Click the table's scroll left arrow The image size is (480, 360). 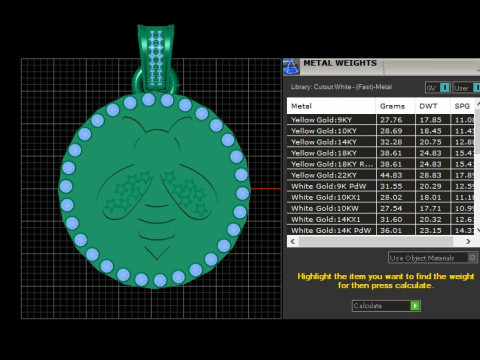coord(293,241)
